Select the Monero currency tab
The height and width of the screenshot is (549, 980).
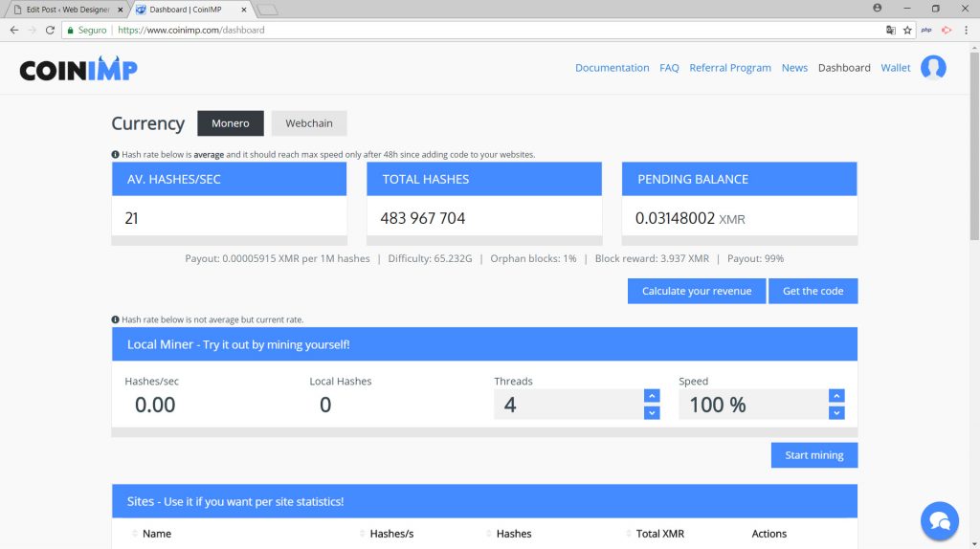(x=230, y=123)
